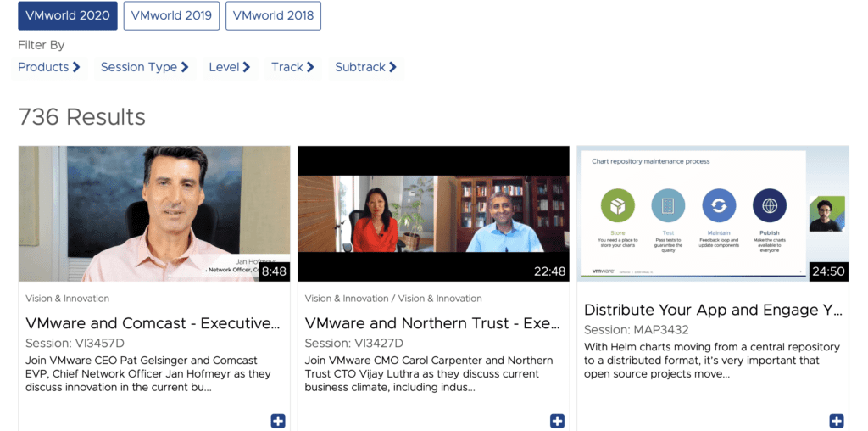Viewport: 868px width, 431px height.
Task: Click the 8:48 duration badge
Action: [x=274, y=271]
